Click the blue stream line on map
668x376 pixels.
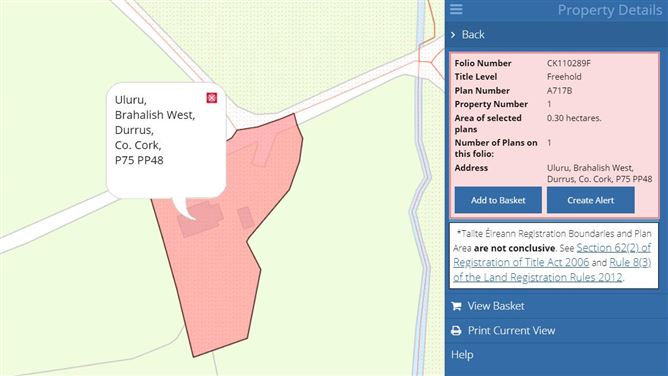[x=421, y=187]
